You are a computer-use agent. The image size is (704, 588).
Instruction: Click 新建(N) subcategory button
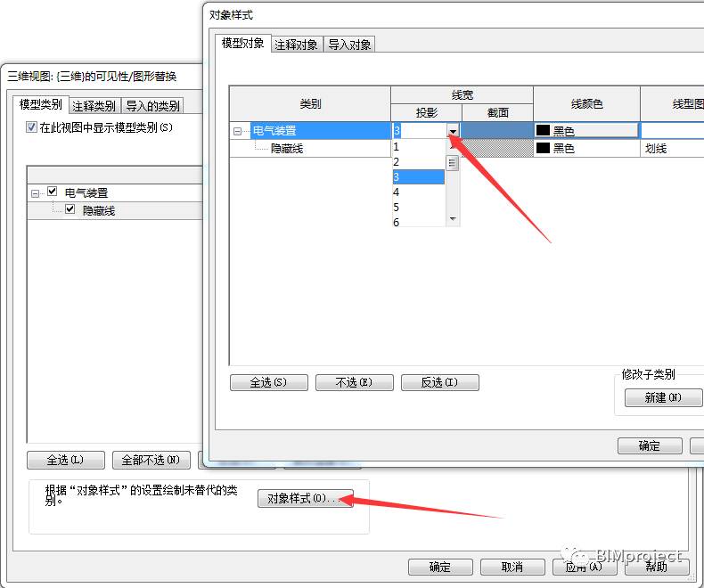point(663,397)
